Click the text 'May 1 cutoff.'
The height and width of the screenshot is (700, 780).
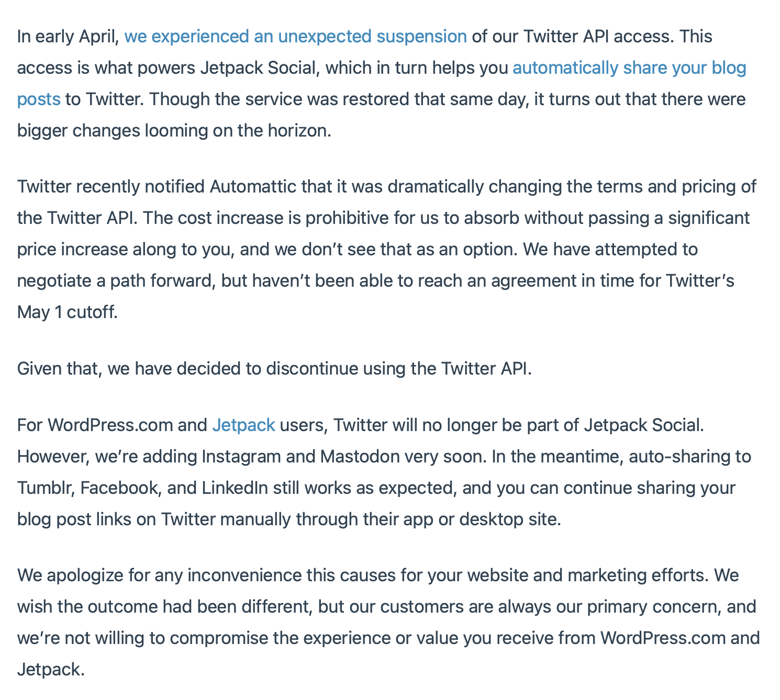[x=68, y=312]
